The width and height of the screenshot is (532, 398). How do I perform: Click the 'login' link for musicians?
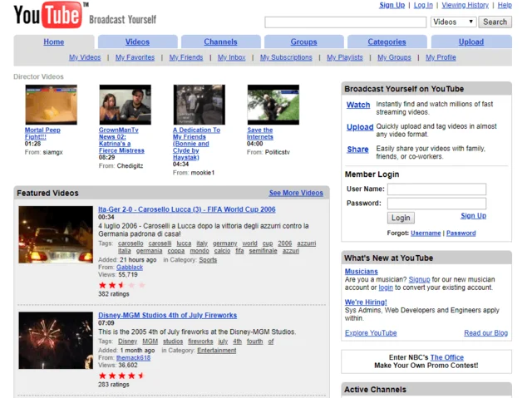[x=386, y=287]
